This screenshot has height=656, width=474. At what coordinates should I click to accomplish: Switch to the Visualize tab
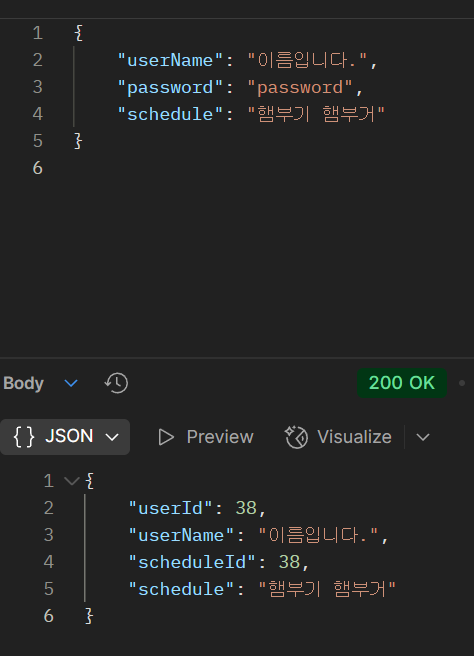[338, 437]
